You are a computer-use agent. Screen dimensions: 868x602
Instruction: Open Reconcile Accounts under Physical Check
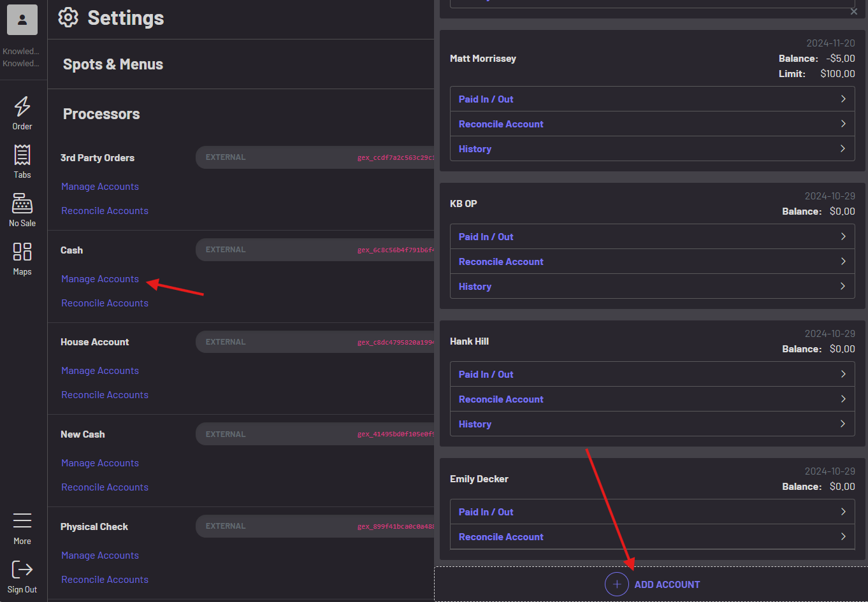click(105, 580)
